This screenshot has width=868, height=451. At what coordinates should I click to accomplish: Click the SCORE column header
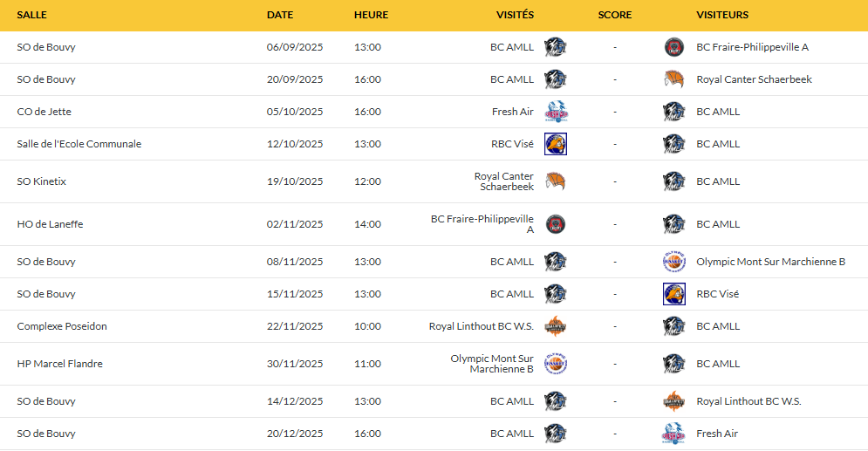(615, 15)
